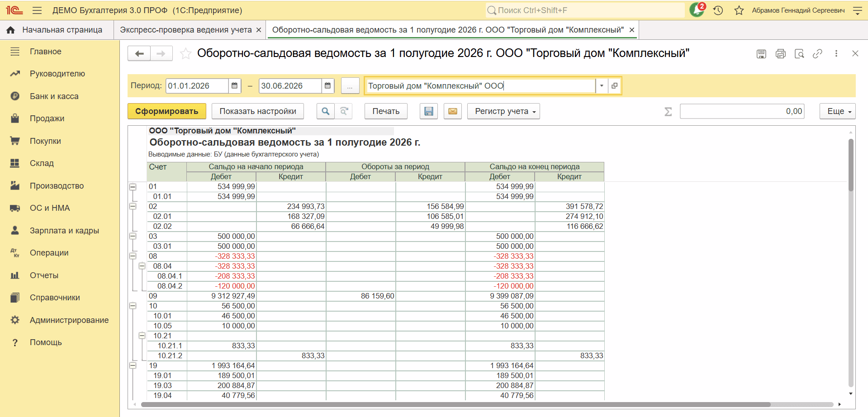Open print preview icon in header
868x417 pixels.
click(799, 54)
